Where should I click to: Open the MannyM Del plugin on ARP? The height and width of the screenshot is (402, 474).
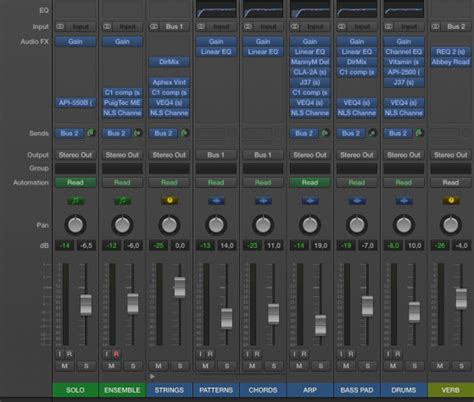tap(310, 62)
